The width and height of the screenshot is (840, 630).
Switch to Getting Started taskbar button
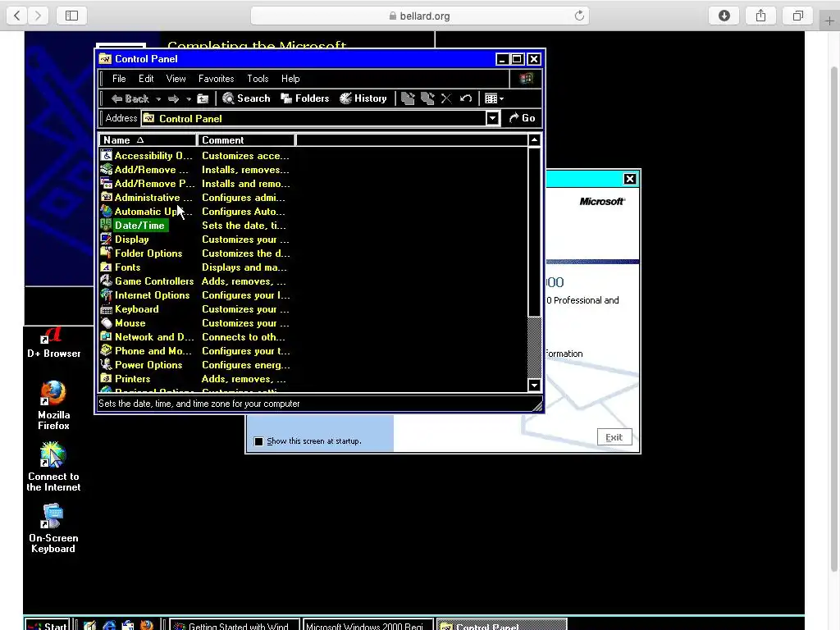click(x=235, y=625)
